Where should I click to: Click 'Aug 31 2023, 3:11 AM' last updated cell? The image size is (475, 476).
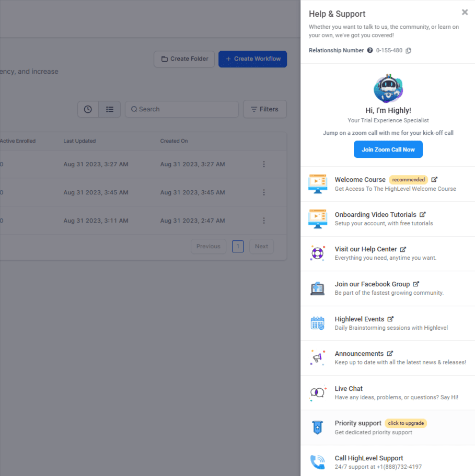(96, 220)
